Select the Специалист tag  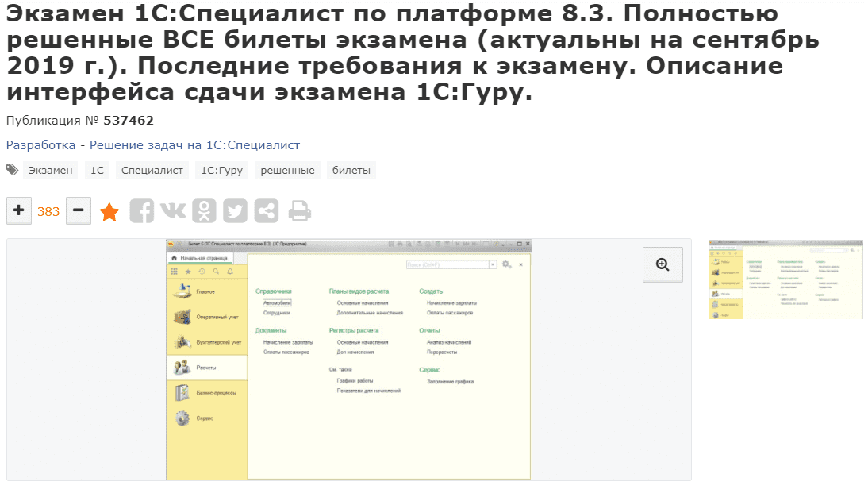pyautogui.click(x=152, y=171)
